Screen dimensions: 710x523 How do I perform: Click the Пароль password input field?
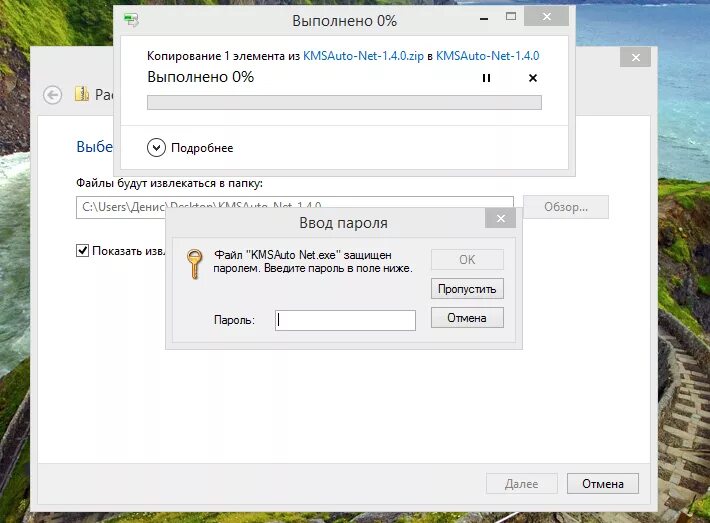point(345,320)
